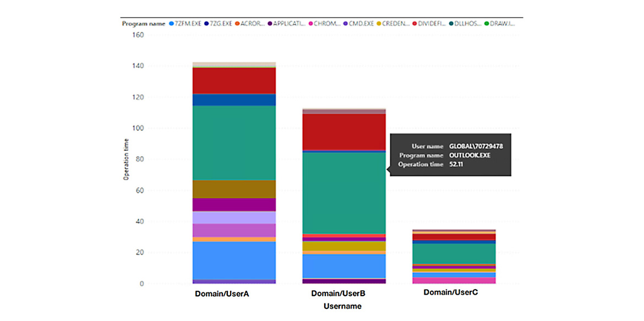This screenshot has width=644, height=321.
Task: Select the blue segment in UserB bar
Action: tap(344, 265)
